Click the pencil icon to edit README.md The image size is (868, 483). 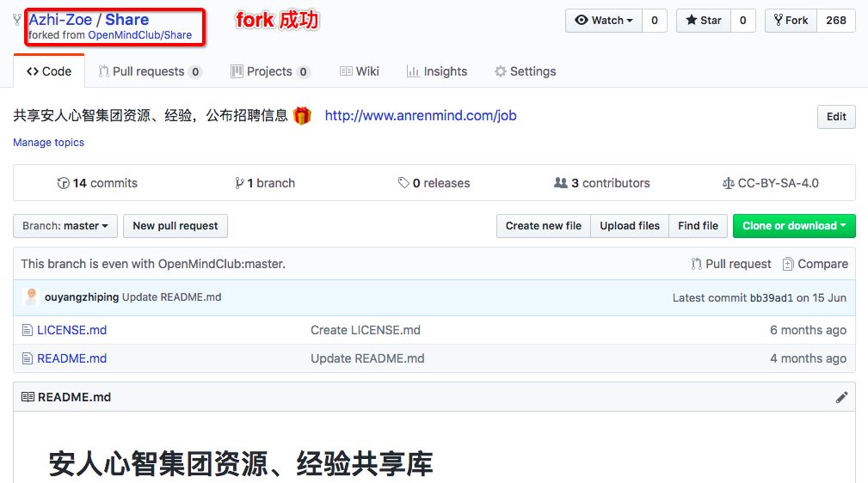click(x=841, y=397)
